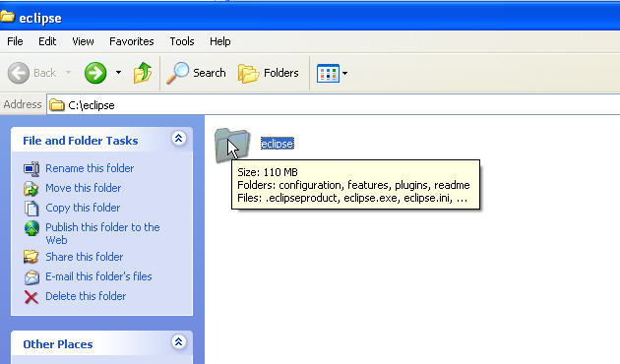Click the folder icon in the title bar

coord(7,17)
